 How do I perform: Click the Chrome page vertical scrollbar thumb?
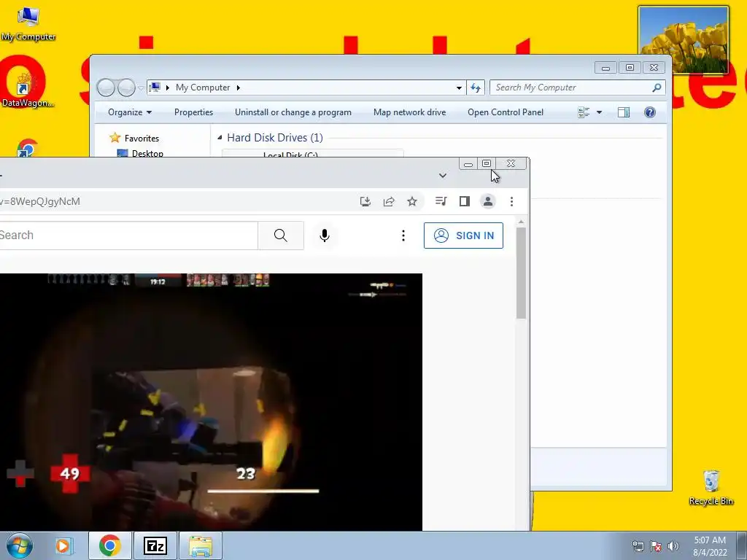pos(521,273)
